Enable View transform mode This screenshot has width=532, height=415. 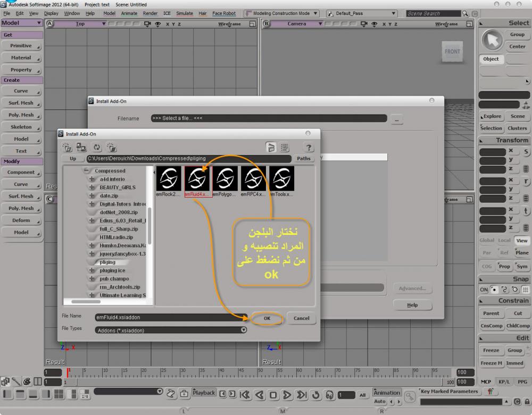(522, 241)
